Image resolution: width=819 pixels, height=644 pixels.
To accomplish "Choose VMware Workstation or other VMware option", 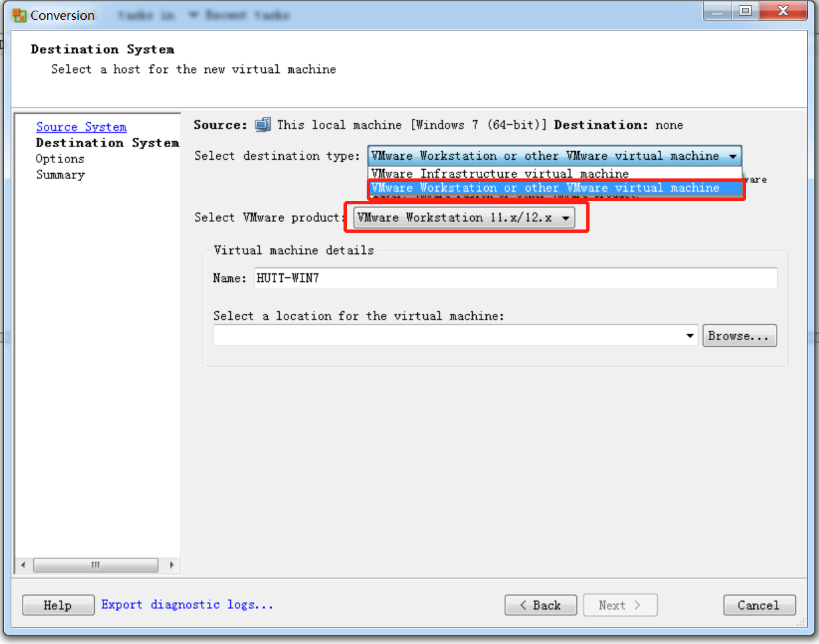I will tap(555, 188).
